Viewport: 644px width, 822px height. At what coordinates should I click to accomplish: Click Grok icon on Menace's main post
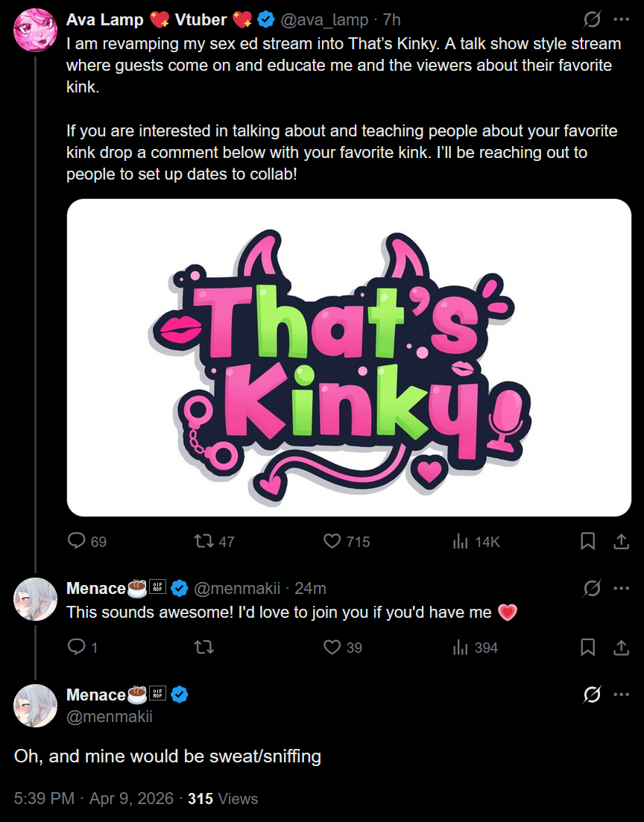coord(592,695)
